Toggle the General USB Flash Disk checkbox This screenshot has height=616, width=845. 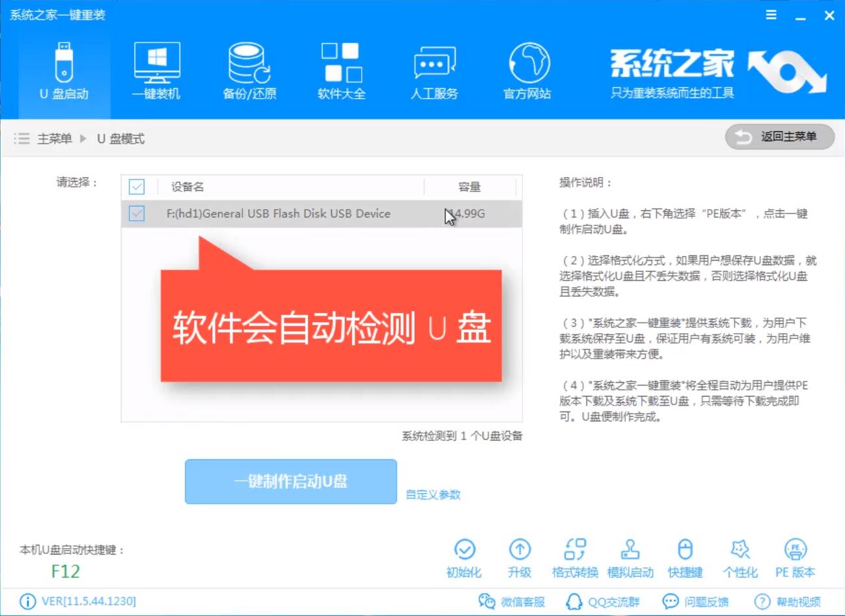click(x=136, y=214)
